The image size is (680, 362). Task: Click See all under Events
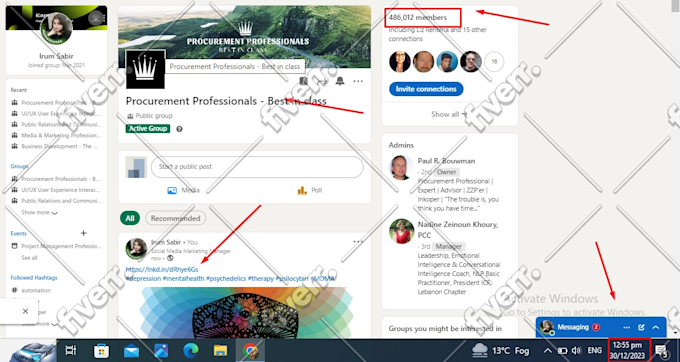click(x=29, y=258)
